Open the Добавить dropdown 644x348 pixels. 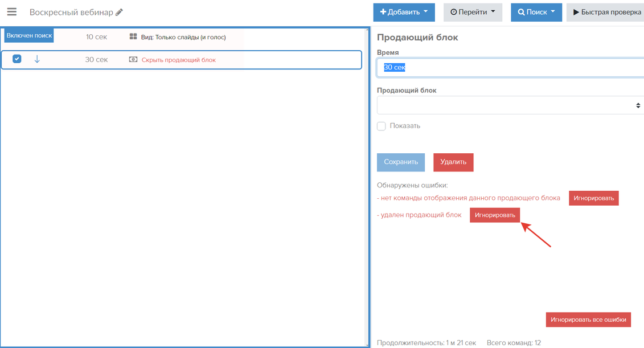coord(404,12)
